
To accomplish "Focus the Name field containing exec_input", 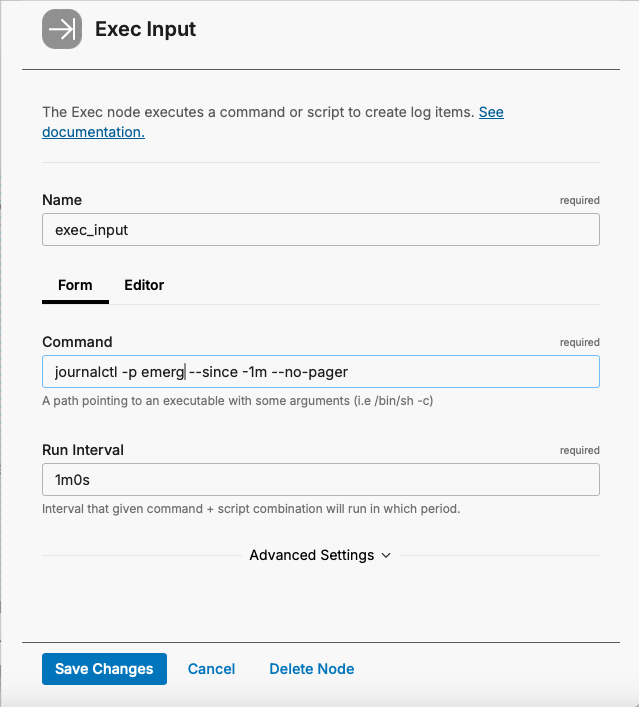I will pyautogui.click(x=320, y=230).
